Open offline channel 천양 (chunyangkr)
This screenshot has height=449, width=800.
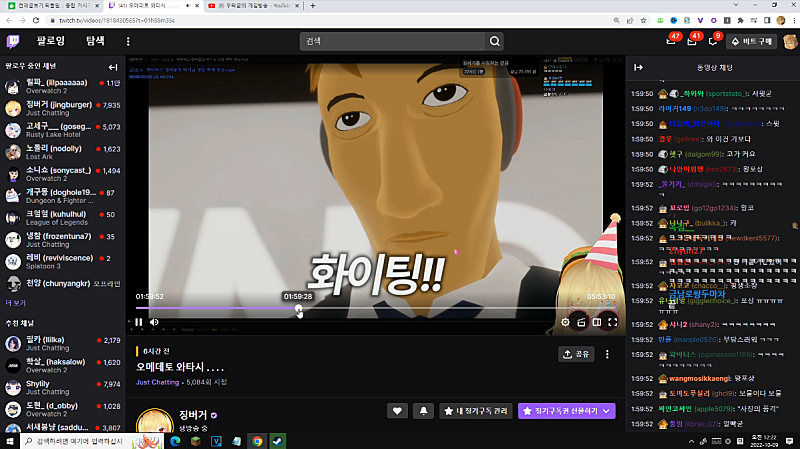(62, 284)
